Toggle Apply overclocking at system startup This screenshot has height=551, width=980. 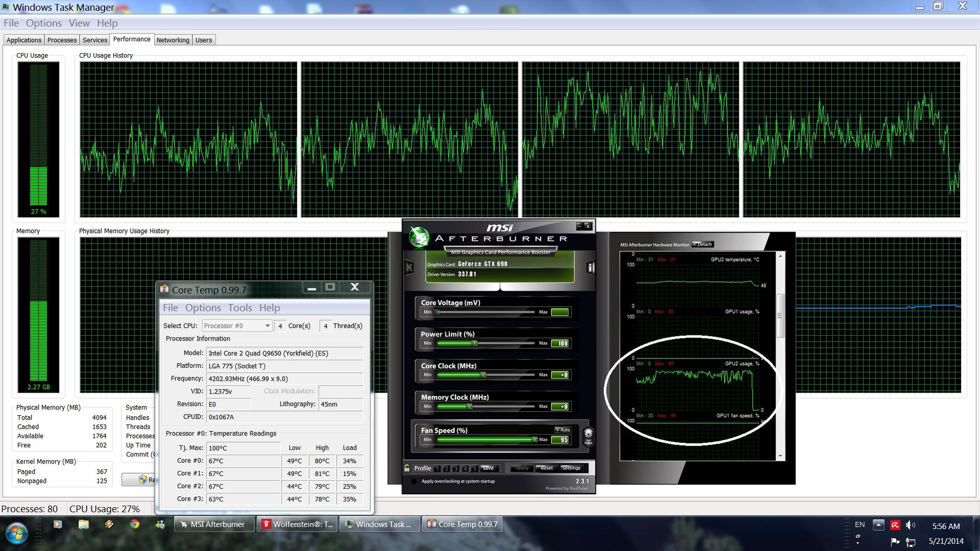click(414, 481)
